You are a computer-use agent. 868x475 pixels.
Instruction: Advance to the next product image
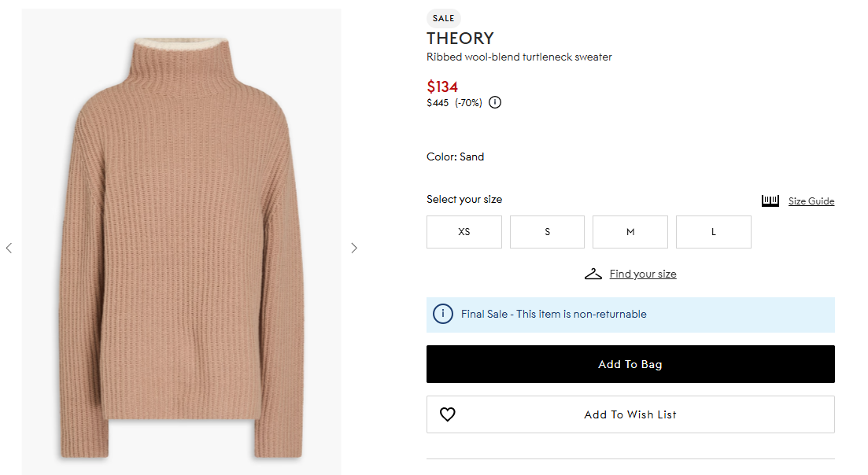click(x=354, y=248)
